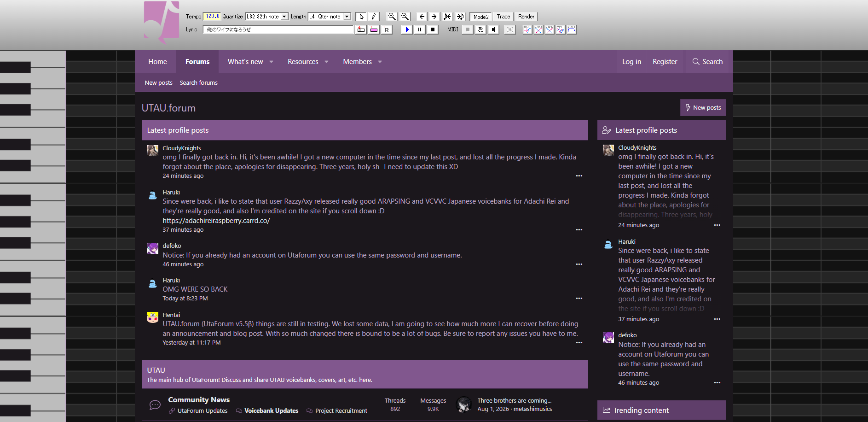
Task: Click the note with right arrow icon
Action: (460, 17)
